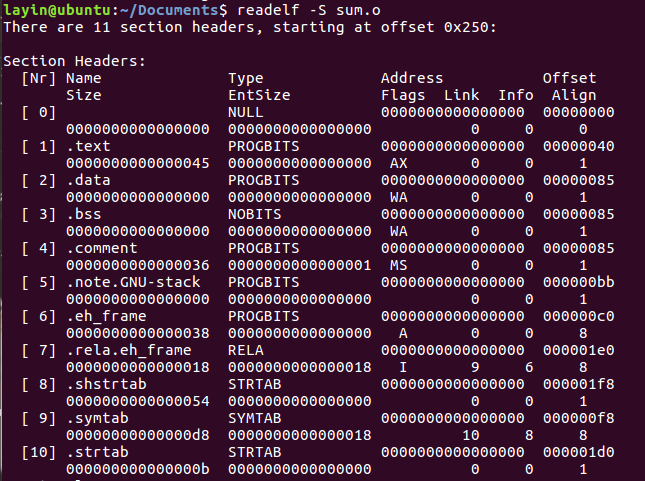Click the '.eh_frame' section name

[106, 316]
